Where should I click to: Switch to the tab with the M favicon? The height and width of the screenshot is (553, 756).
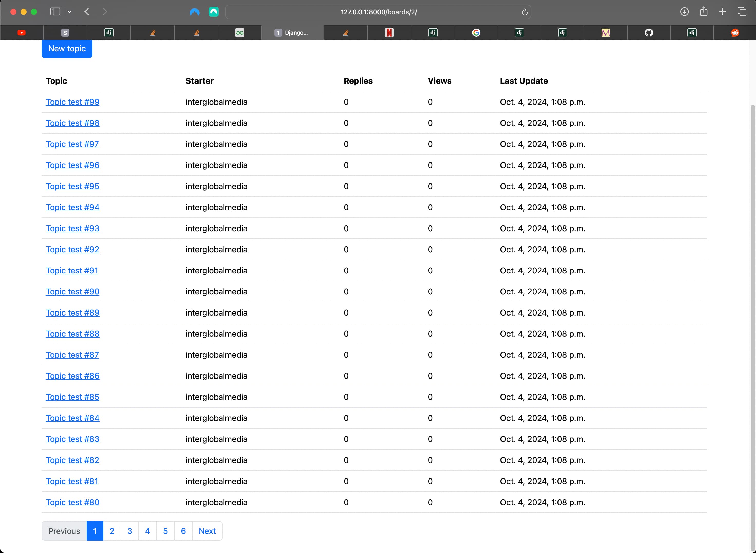pos(606,32)
